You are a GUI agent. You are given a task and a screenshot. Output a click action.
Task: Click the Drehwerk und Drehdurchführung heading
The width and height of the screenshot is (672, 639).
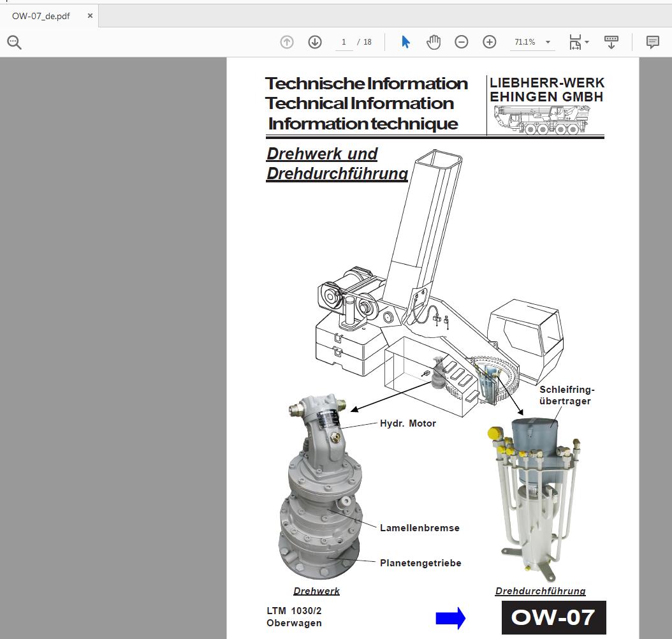tap(337, 164)
